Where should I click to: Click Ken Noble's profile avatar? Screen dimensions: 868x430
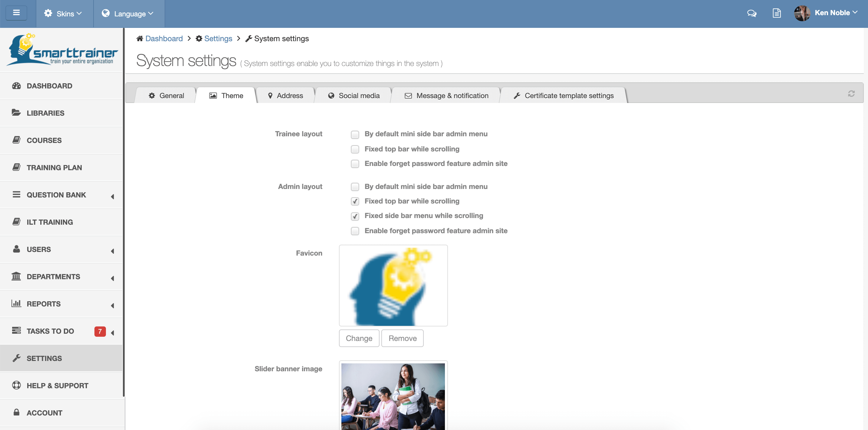802,13
